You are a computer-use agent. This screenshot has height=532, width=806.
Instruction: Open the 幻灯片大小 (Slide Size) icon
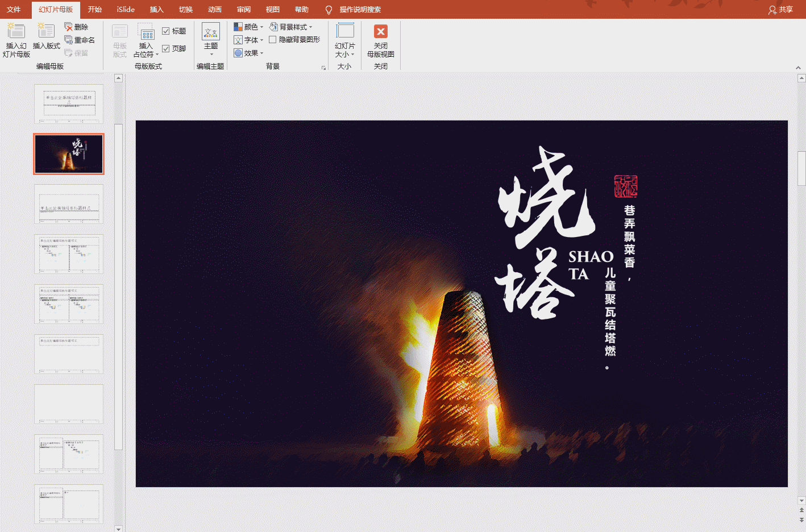tap(344, 40)
